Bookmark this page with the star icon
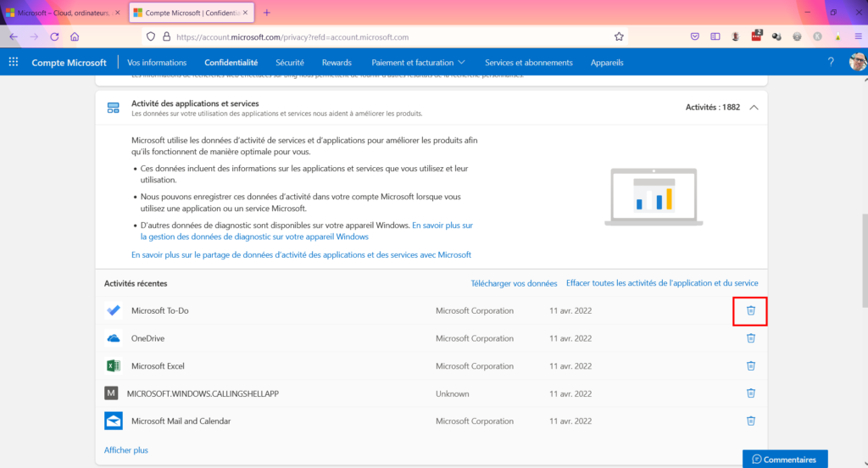868x468 pixels. (619, 37)
